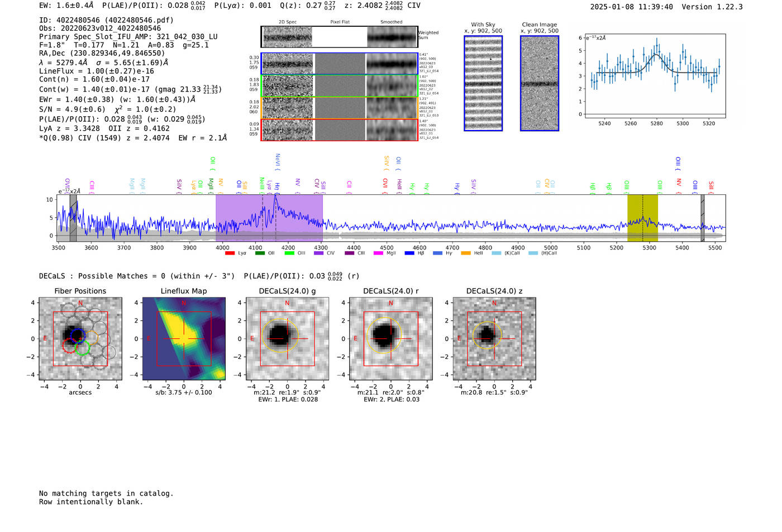Click the red Lyα legend swatch
The width and height of the screenshot is (782, 532).
[230, 253]
